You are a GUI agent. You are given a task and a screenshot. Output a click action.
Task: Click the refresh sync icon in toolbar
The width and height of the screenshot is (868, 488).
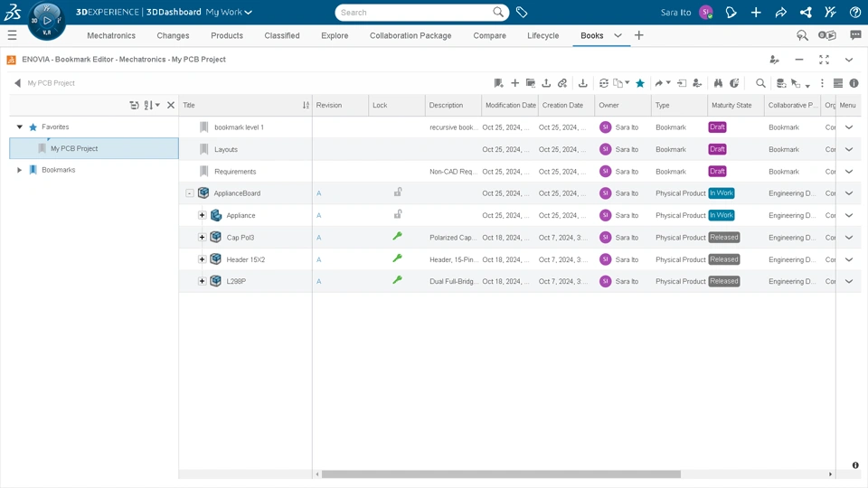603,83
